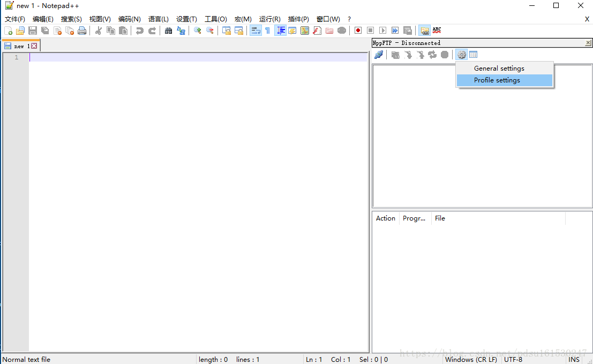Click the Undo arrow icon
This screenshot has height=364, width=593.
[x=140, y=31]
